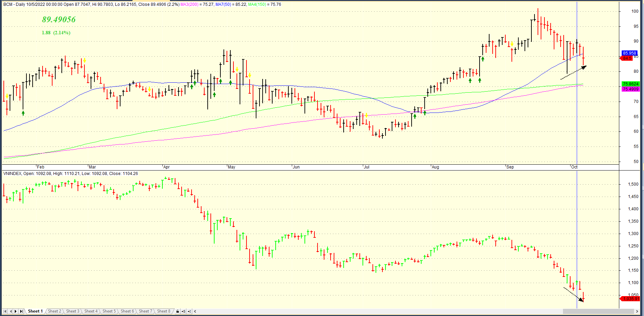Select the dotted down arrow on VNINDEX chart
644x316 pixels.
[x=573, y=294]
